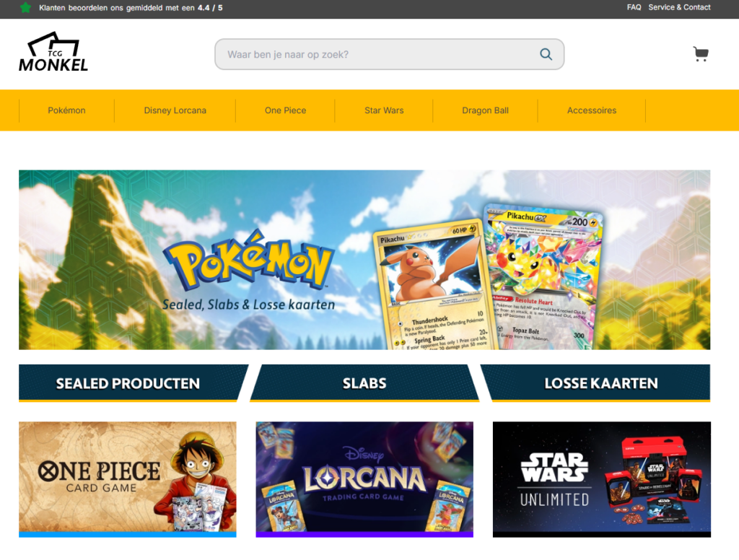Open the One Piece Card Game banner
Screen dimensions: 739x560
tap(128, 478)
